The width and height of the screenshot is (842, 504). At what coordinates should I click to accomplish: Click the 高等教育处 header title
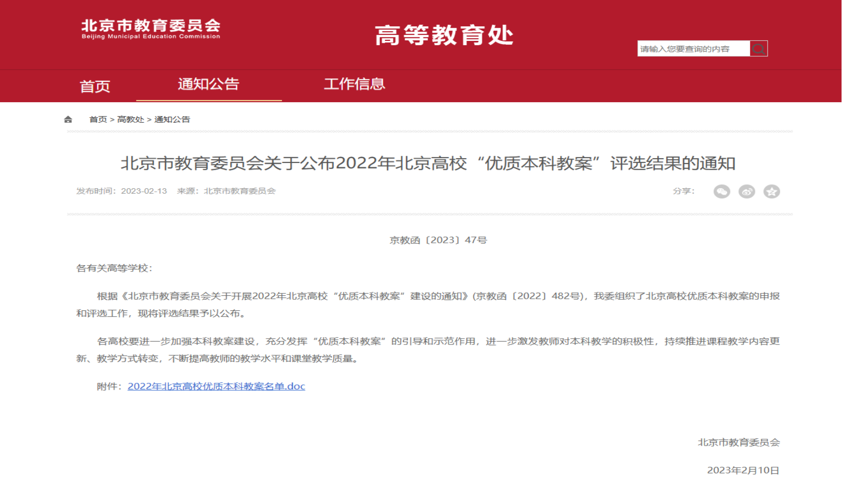[x=444, y=36]
